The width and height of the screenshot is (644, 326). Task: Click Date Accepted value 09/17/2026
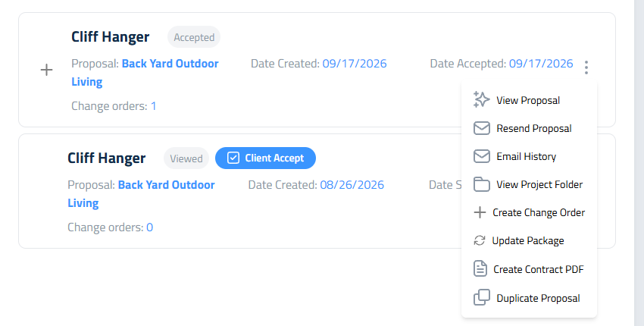[x=541, y=64]
